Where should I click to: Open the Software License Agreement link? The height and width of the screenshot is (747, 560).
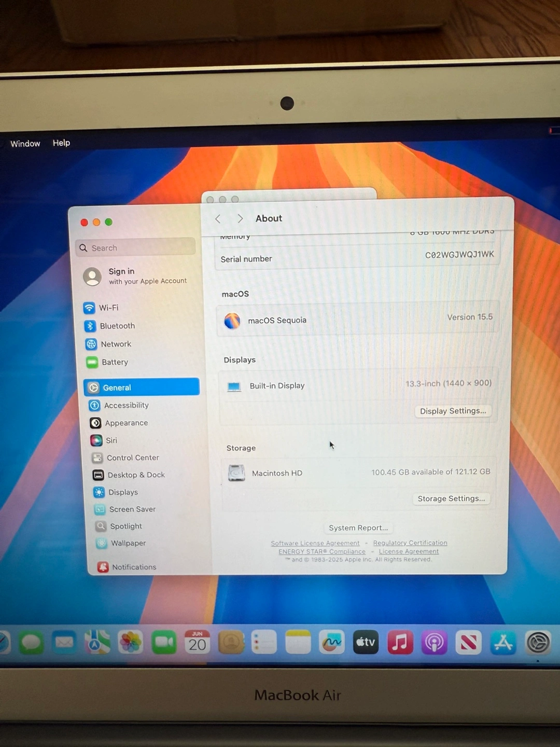[x=315, y=543]
